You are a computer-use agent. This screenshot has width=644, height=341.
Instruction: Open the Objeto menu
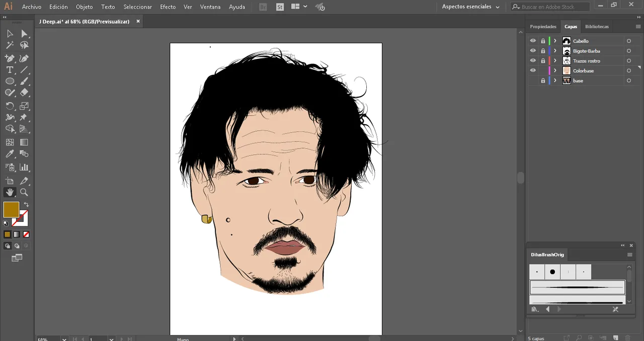(85, 7)
